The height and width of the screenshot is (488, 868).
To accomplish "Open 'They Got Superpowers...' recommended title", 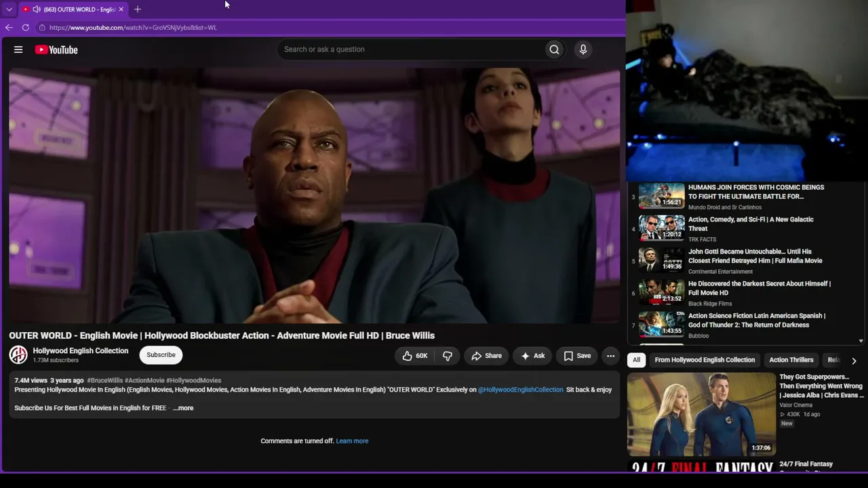I will coord(821,386).
